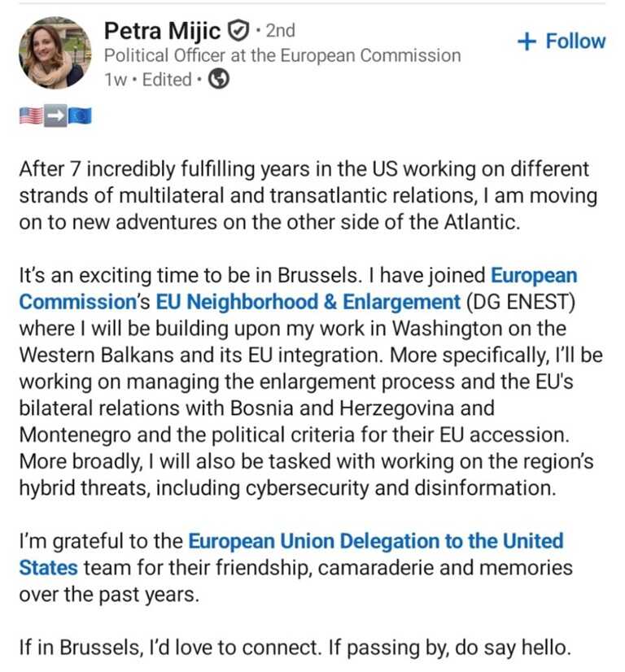Click the 1w post timestamp

[115, 80]
